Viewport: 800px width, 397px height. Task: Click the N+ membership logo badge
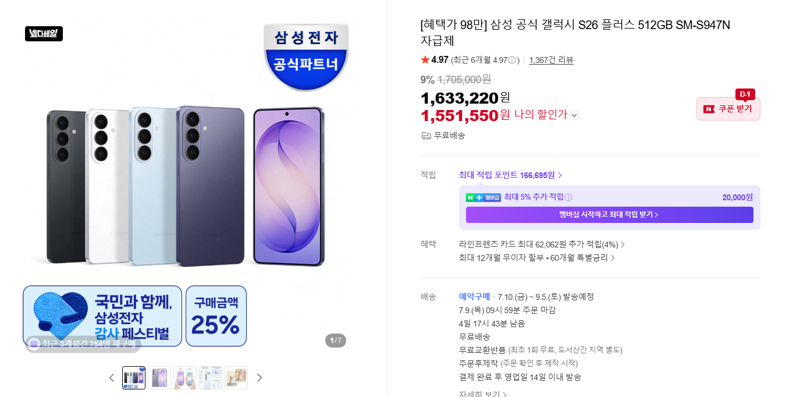tap(483, 197)
